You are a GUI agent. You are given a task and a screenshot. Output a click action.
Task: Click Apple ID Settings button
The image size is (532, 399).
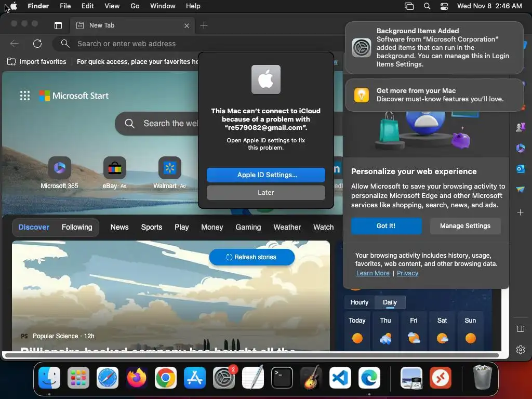266,175
